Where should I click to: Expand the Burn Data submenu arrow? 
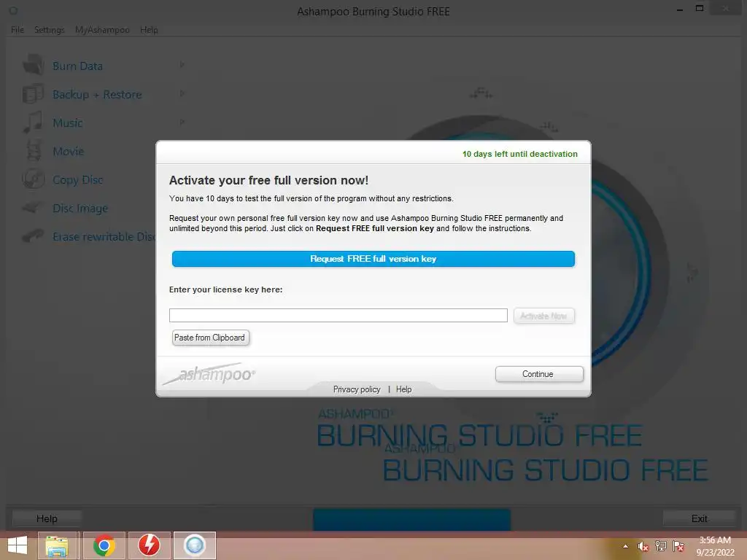[x=182, y=65]
